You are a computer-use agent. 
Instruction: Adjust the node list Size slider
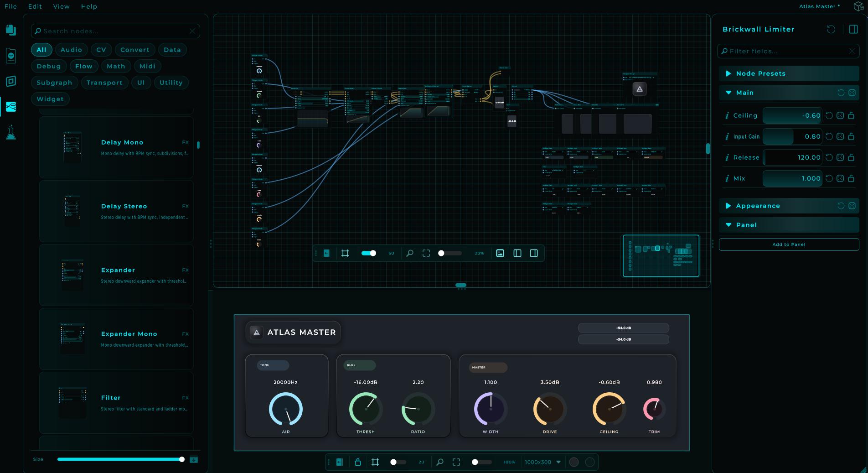[x=121, y=459]
